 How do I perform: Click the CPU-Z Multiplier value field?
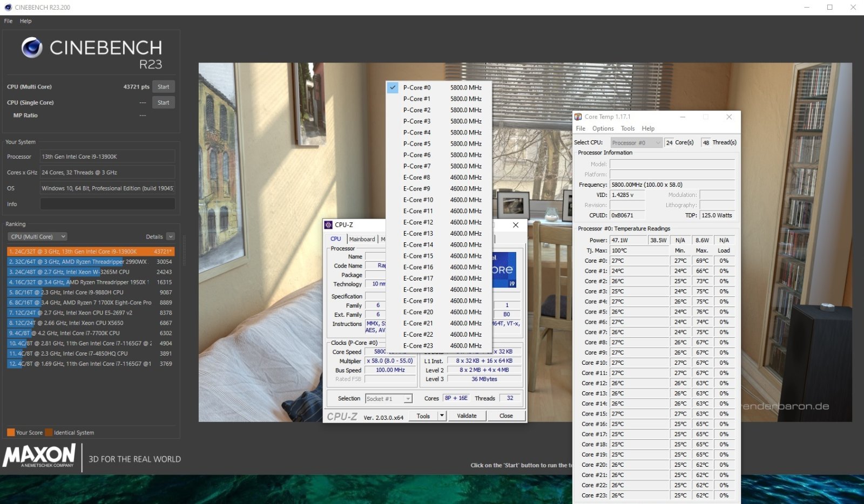click(x=391, y=361)
